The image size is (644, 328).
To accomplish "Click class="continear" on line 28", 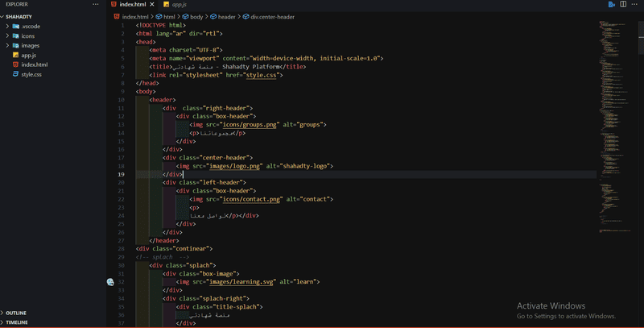I will click(x=181, y=249).
